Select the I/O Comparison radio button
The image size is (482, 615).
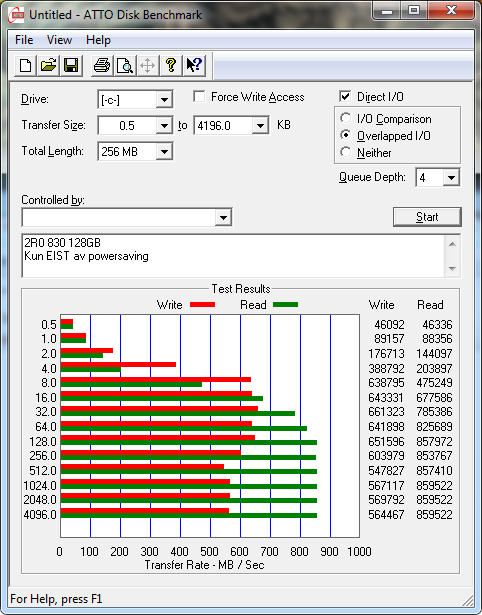346,118
